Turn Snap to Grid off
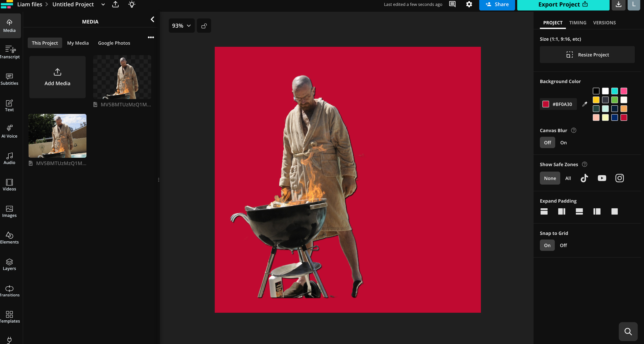This screenshot has width=644, height=344. [563, 245]
